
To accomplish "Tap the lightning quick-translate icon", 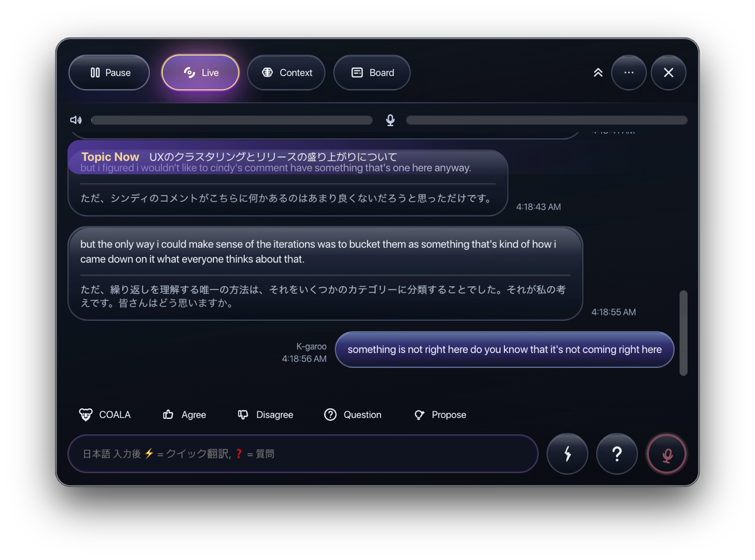I will coord(567,454).
